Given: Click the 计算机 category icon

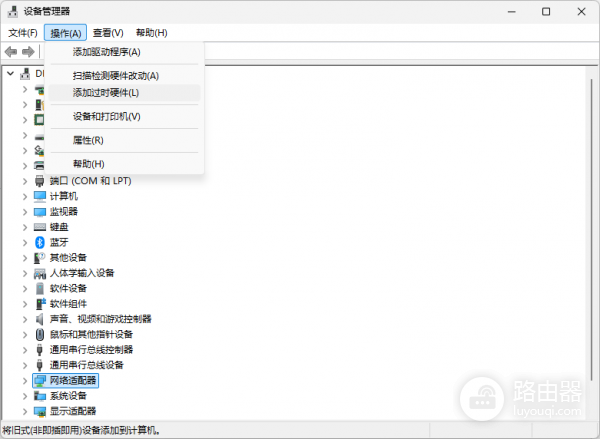Looking at the screenshot, I should coord(40,196).
